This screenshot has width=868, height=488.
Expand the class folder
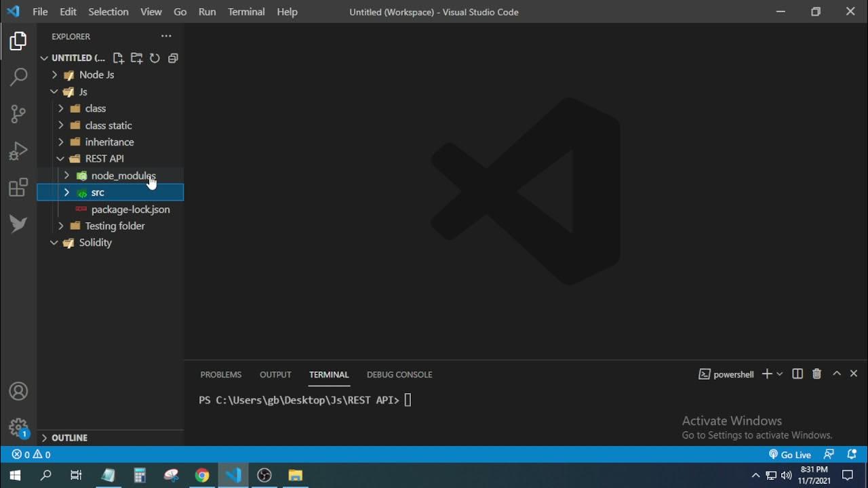click(110, 108)
